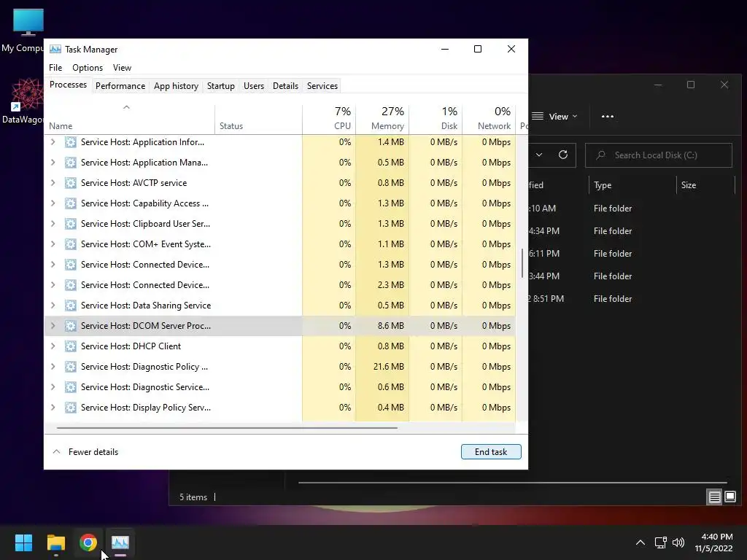Expand Service Host: Capability Access group
747x560 pixels.
(x=53, y=203)
